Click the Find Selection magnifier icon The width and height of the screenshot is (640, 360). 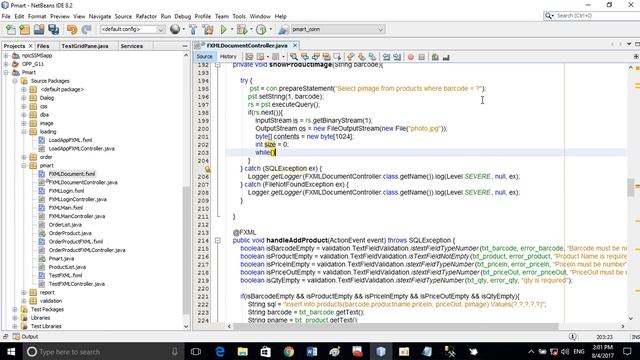click(x=293, y=57)
